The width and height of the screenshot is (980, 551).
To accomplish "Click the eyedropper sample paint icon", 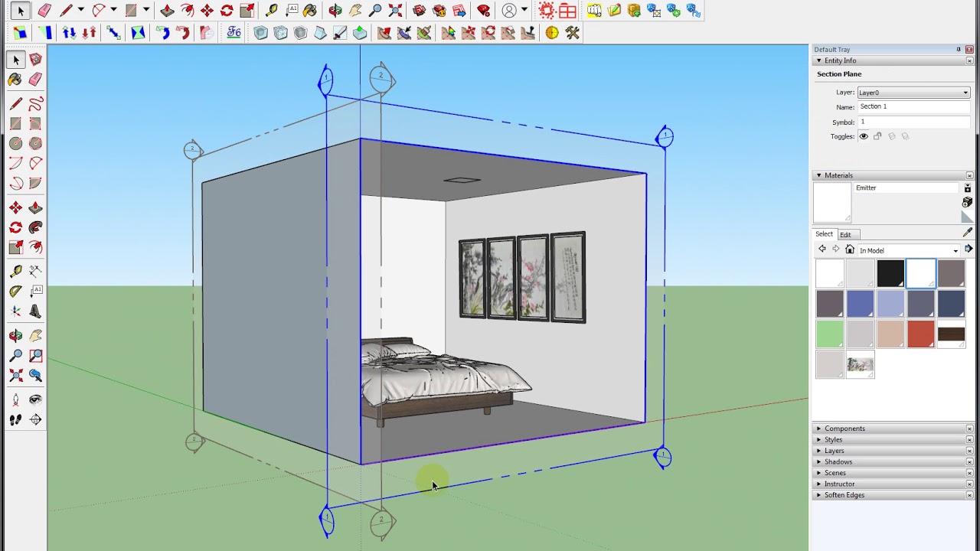I will coord(968,233).
